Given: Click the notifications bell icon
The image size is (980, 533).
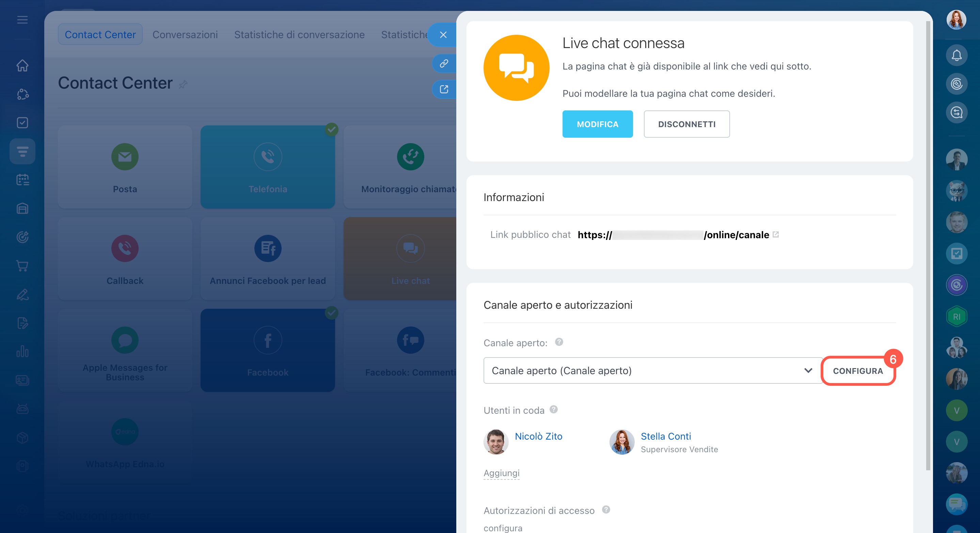Looking at the screenshot, I should click(956, 56).
